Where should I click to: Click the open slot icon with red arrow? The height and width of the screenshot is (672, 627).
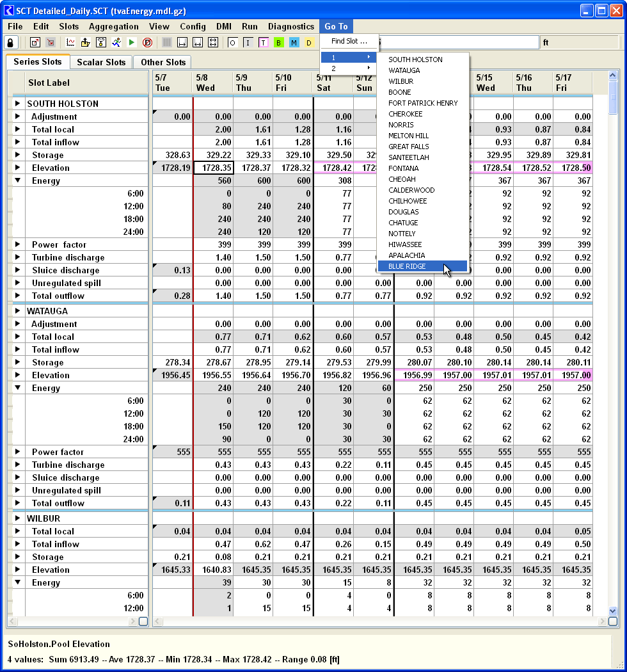click(x=35, y=42)
